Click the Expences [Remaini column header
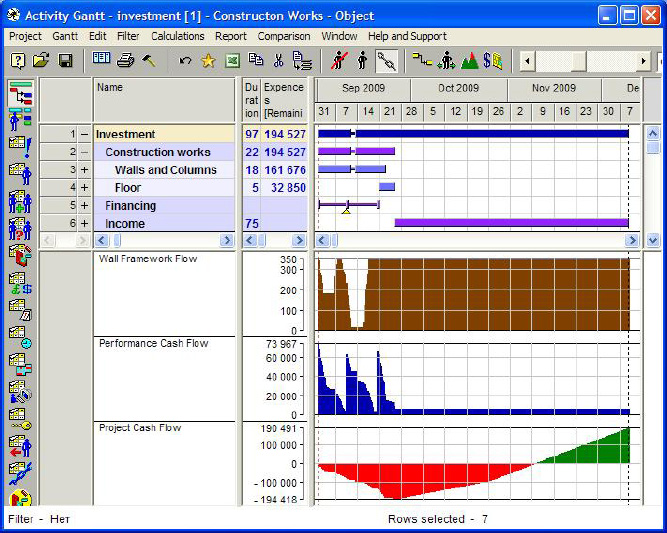 [x=284, y=100]
